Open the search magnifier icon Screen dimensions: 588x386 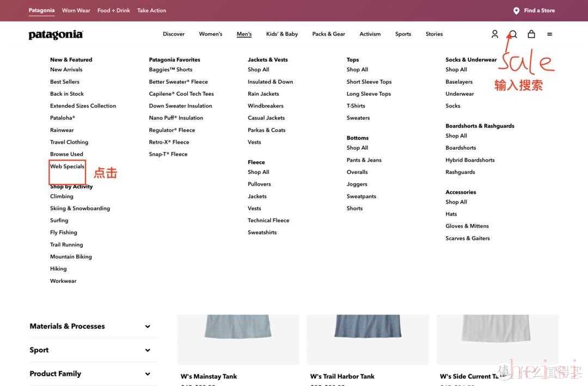[x=513, y=34]
